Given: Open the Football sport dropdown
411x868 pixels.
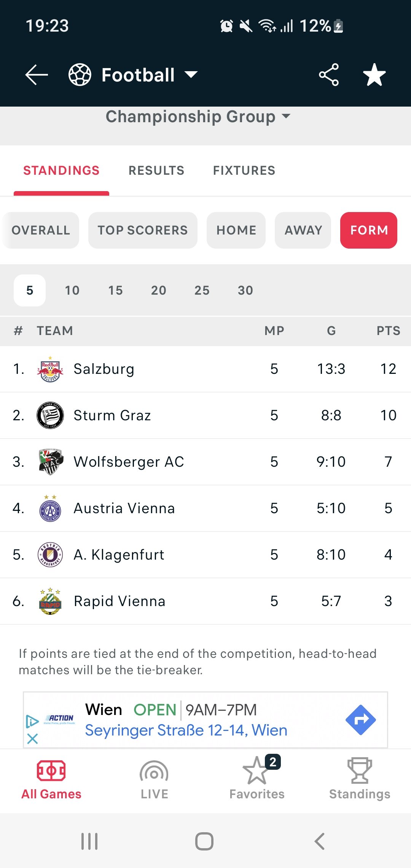Looking at the screenshot, I should tap(133, 75).
